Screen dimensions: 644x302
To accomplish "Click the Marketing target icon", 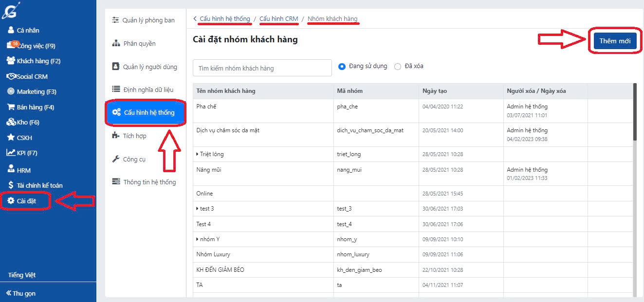I will tap(11, 91).
